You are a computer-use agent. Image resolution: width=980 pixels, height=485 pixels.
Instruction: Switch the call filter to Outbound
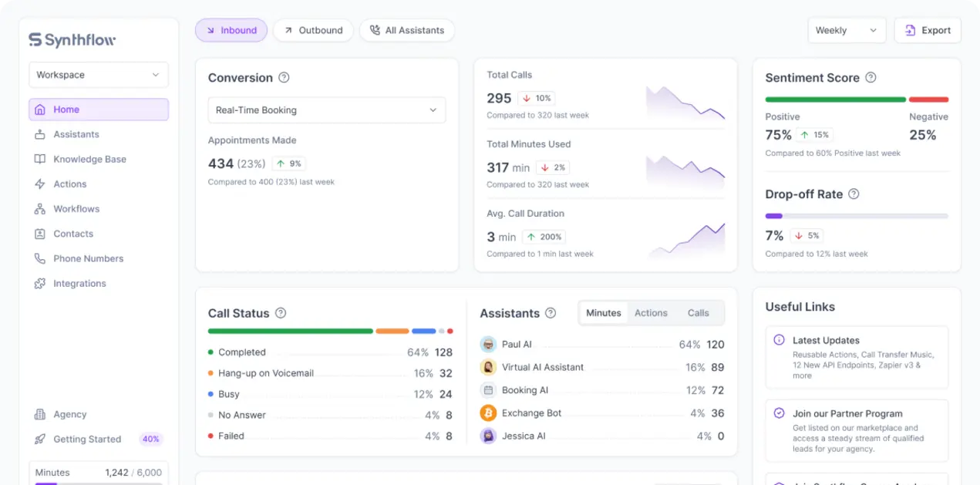click(313, 30)
